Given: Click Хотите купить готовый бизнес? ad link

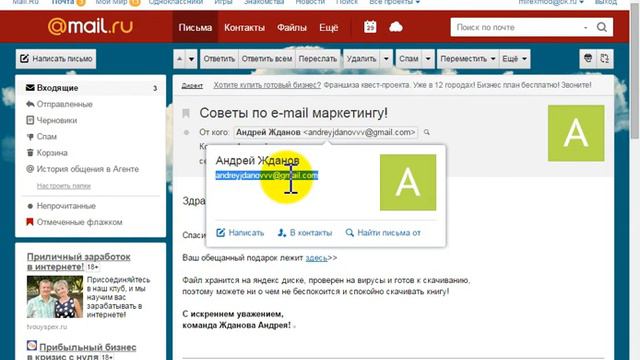Looking at the screenshot, I should pyautogui.click(x=267, y=85).
